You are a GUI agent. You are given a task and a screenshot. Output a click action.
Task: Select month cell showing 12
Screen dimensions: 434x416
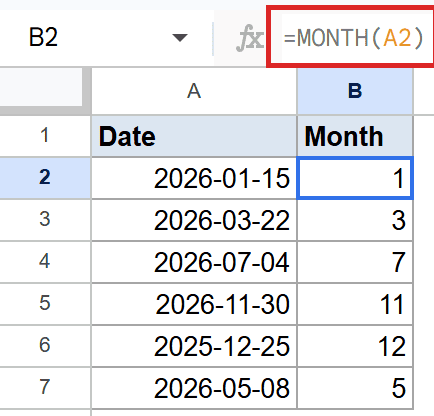tap(355, 346)
